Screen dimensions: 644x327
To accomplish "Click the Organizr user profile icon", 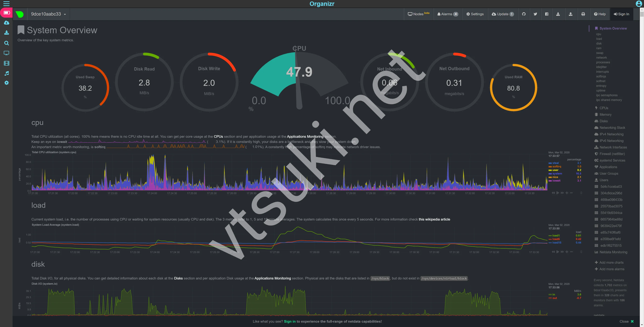I will tap(639, 4).
